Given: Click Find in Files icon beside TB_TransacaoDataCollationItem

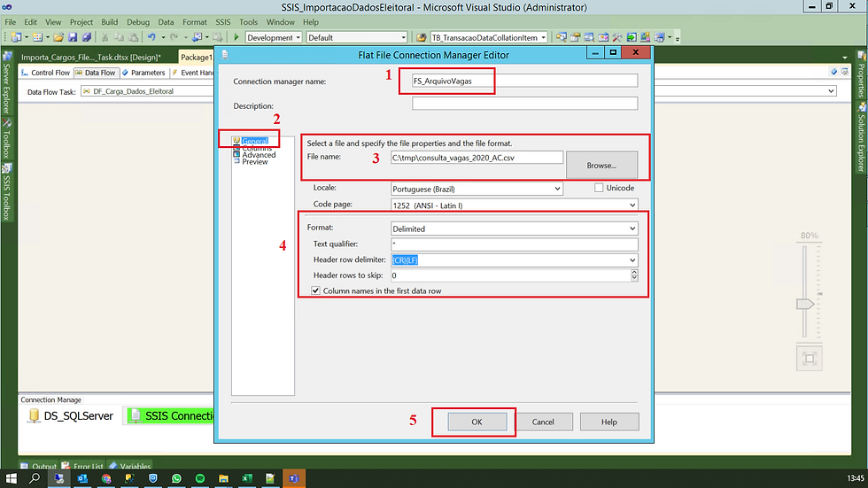Looking at the screenshot, I should point(422,37).
